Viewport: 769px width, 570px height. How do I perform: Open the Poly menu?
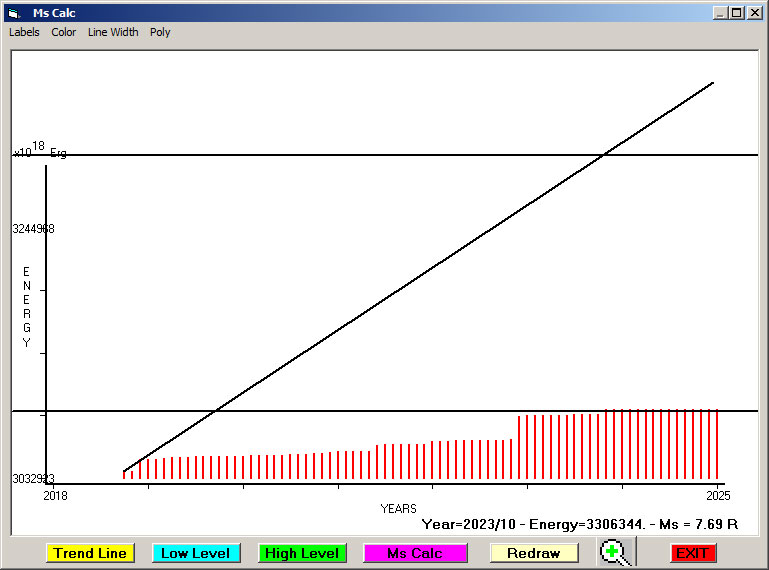[160, 32]
